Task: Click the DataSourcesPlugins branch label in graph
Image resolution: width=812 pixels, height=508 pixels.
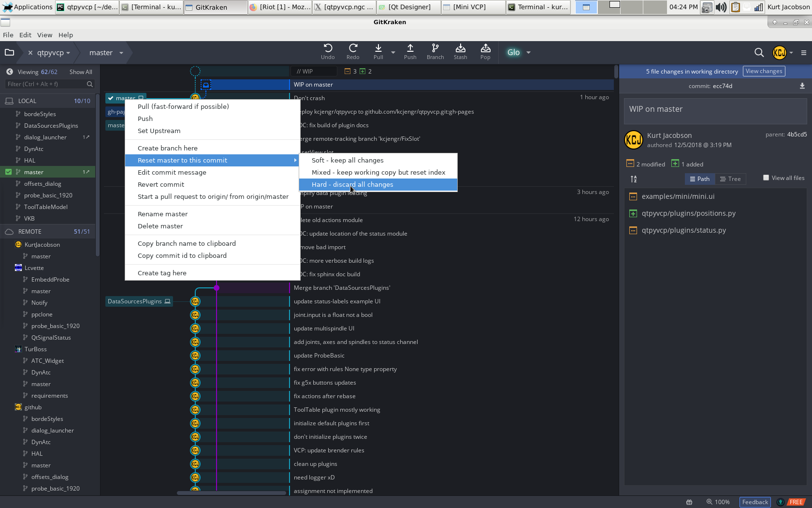Action: (x=139, y=301)
